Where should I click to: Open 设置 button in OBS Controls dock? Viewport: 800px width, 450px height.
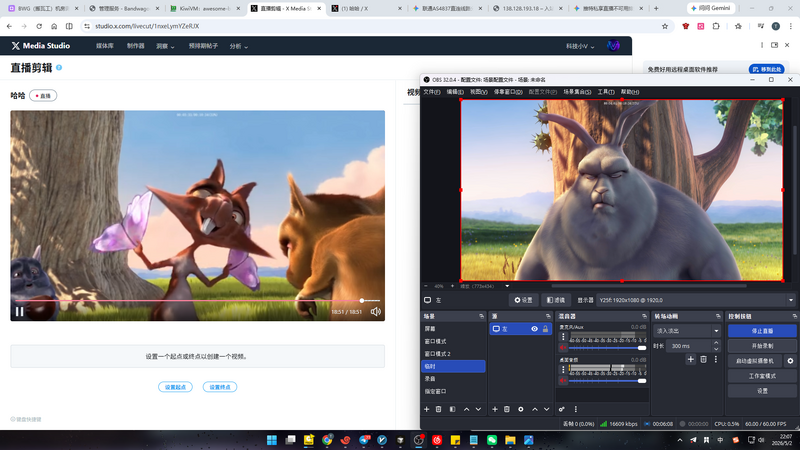762,391
